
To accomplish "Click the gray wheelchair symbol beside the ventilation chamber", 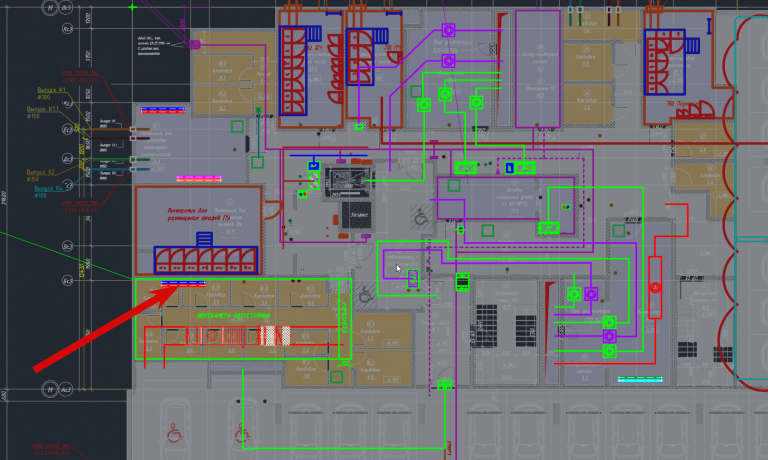I will click(x=365, y=294).
